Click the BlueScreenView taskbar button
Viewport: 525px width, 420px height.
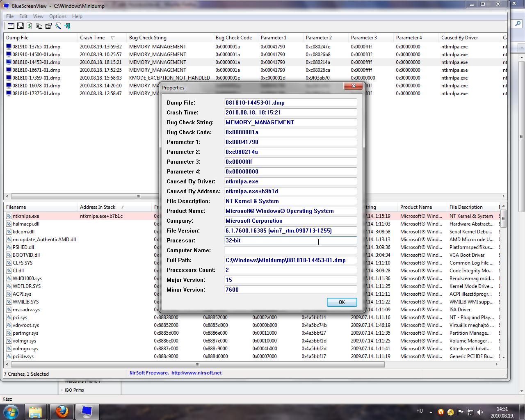point(87,412)
